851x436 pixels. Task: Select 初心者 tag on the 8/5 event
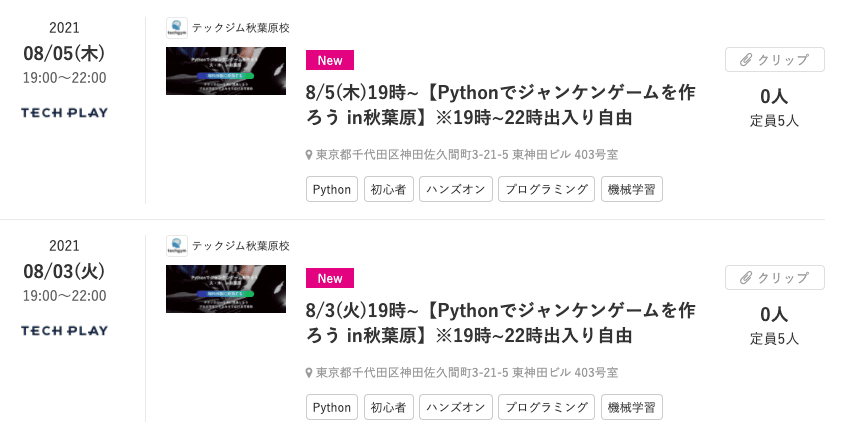click(x=387, y=189)
